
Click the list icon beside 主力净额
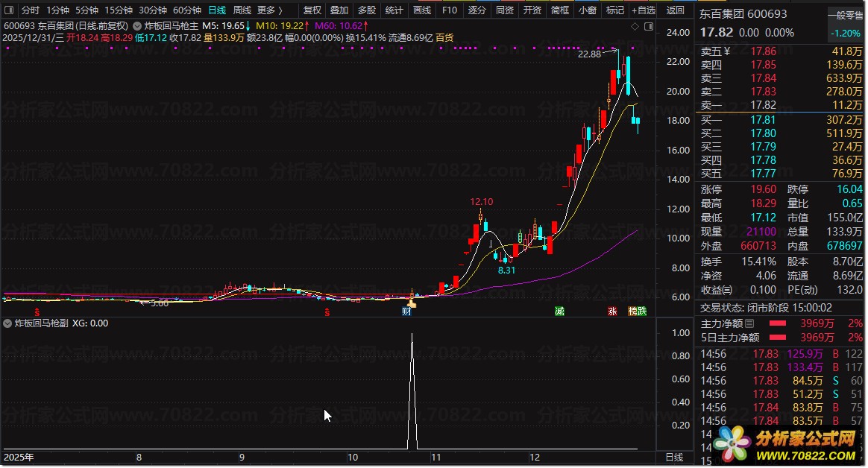(x=749, y=323)
